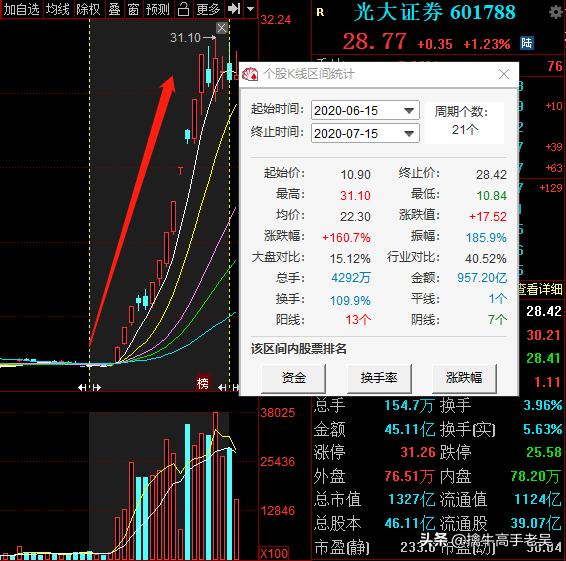Open the 更多 more menu
The height and width of the screenshot is (561, 566).
pyautogui.click(x=208, y=9)
